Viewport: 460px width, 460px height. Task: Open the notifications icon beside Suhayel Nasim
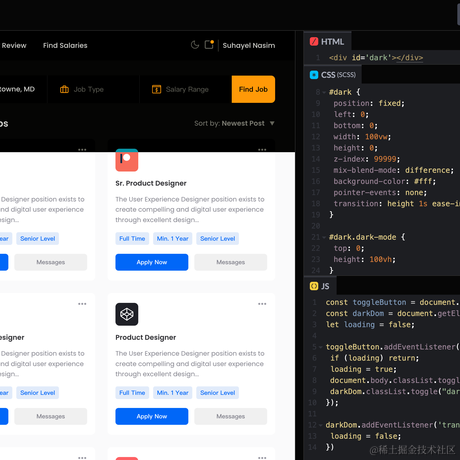tap(209, 44)
